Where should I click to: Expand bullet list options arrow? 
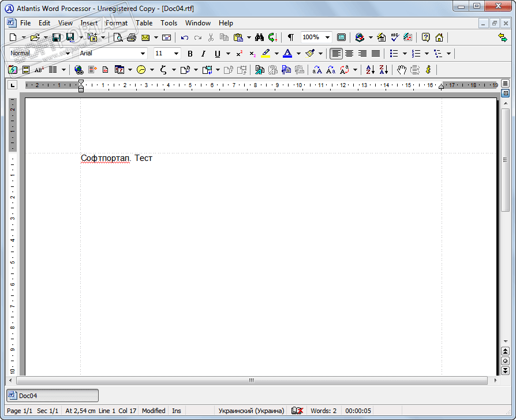point(405,54)
